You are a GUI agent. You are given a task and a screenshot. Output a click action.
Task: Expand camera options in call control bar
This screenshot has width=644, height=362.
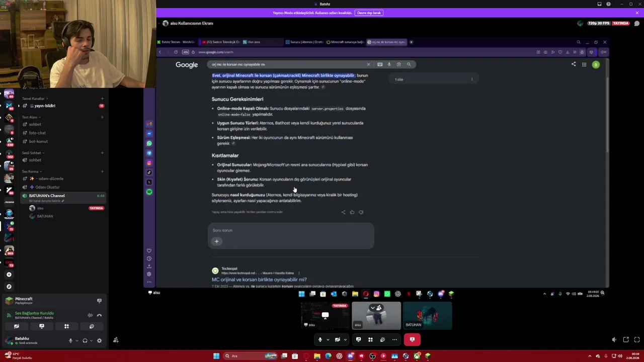point(345,340)
